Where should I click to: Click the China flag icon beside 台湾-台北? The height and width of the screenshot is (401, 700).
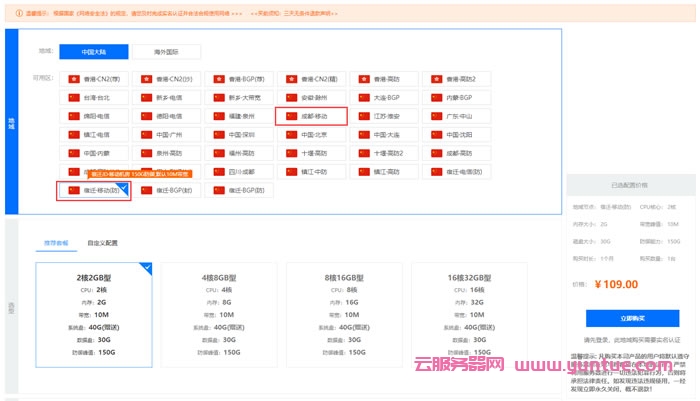72,98
